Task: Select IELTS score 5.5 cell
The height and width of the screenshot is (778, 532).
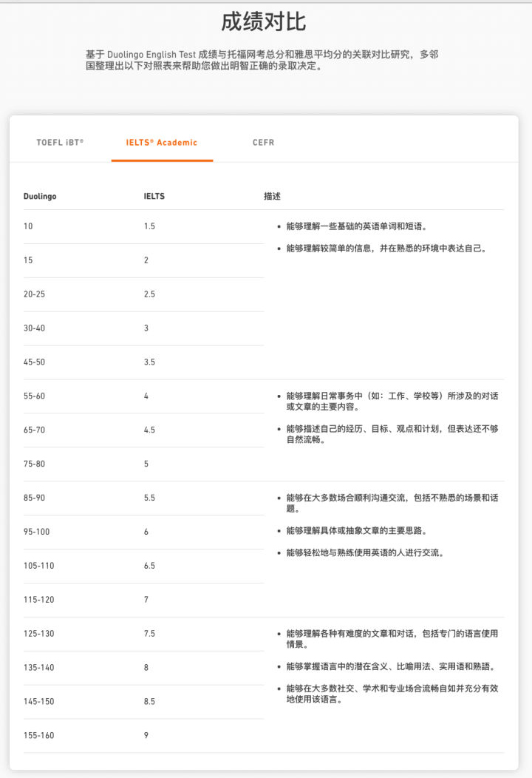Action: click(x=149, y=498)
